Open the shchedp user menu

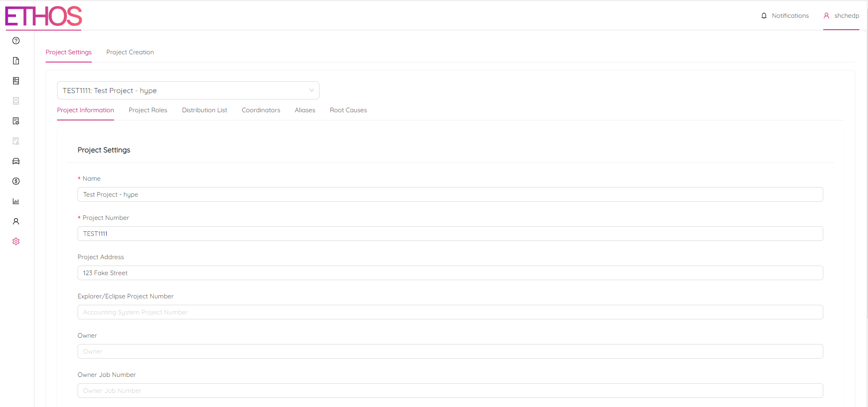point(841,16)
